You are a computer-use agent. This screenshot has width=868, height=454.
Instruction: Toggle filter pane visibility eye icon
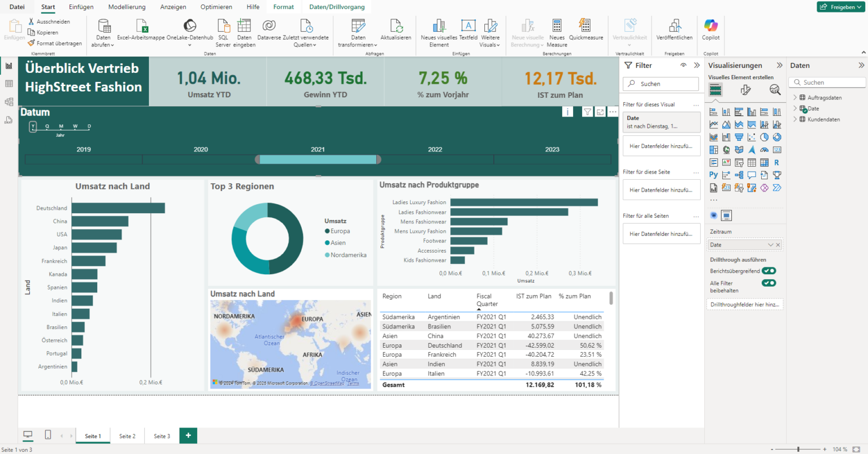click(683, 66)
